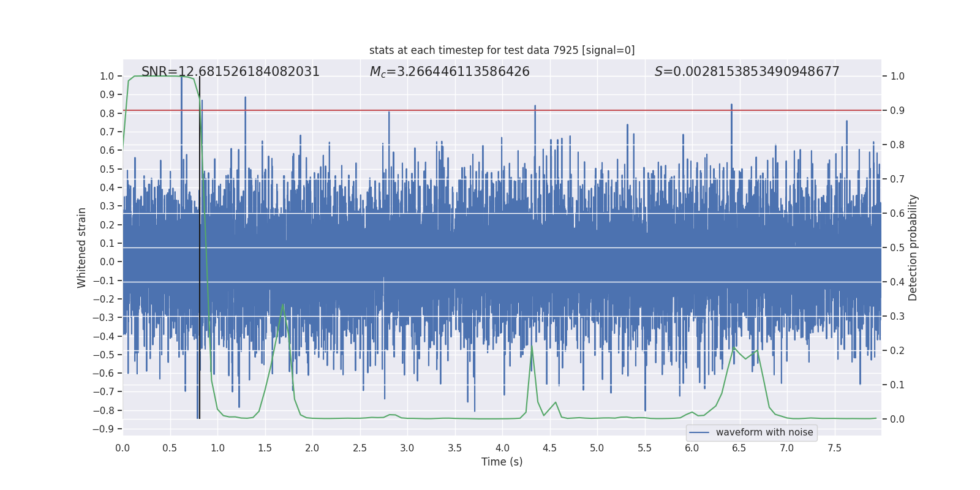This screenshot has width=980, height=490.
Task: Click the red horizontal threshold line
Action: pos(502,110)
